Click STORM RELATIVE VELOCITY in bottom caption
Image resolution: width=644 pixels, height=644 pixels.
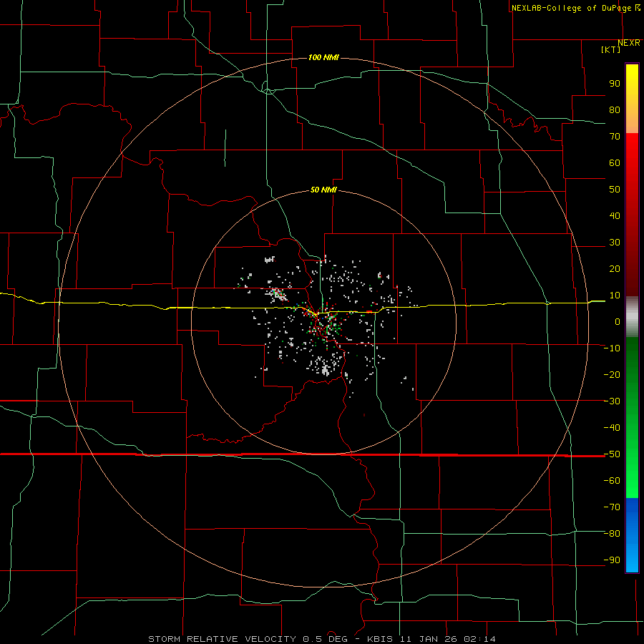(223, 639)
